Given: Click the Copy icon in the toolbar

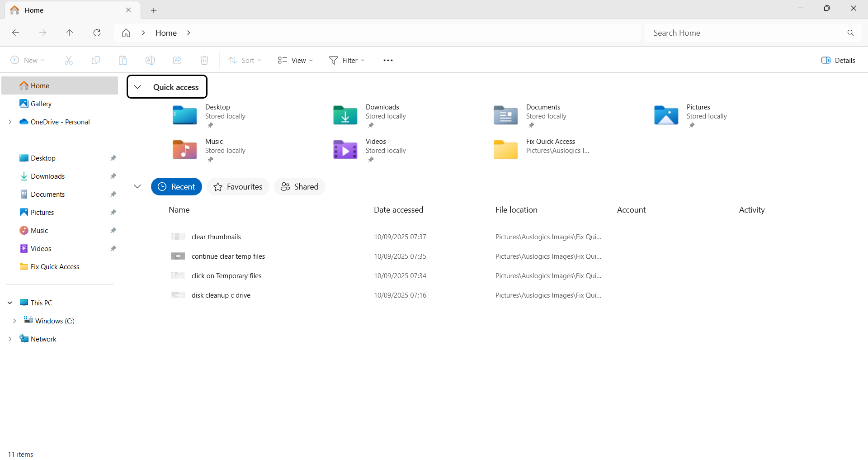Looking at the screenshot, I should (x=95, y=60).
